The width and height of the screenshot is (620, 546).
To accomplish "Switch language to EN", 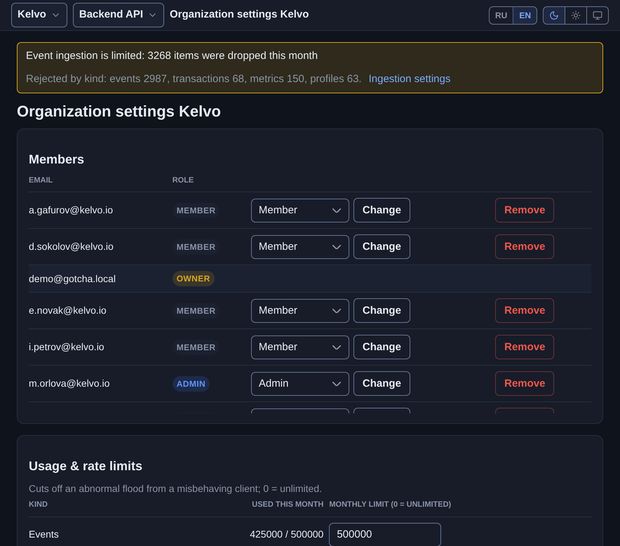I will coord(525,15).
